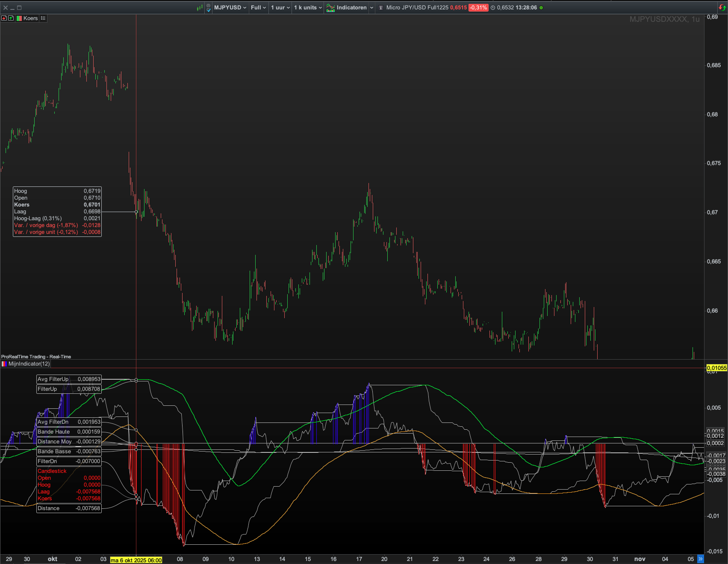Click the Distance -0,007568 label
728x564 pixels.
click(x=69, y=508)
